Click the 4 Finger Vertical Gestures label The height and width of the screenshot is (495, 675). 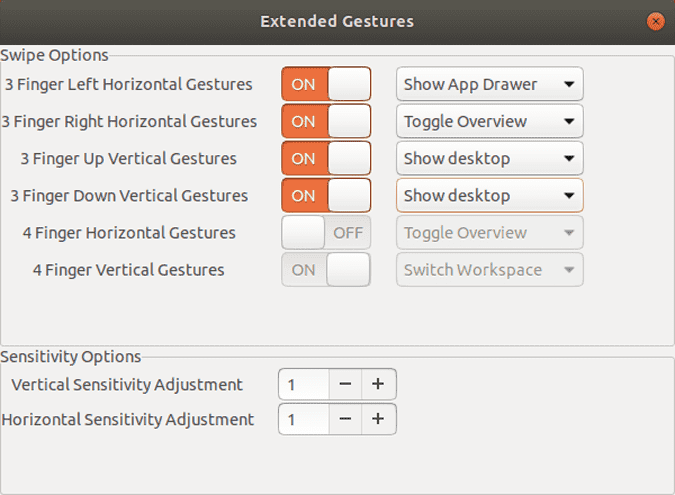pyautogui.click(x=129, y=270)
